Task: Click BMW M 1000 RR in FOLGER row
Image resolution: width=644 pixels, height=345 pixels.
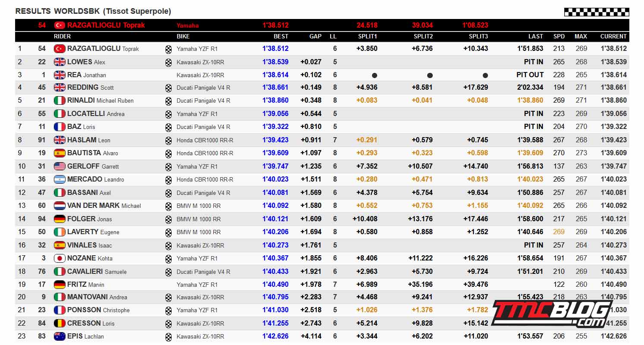Action: click(199, 219)
